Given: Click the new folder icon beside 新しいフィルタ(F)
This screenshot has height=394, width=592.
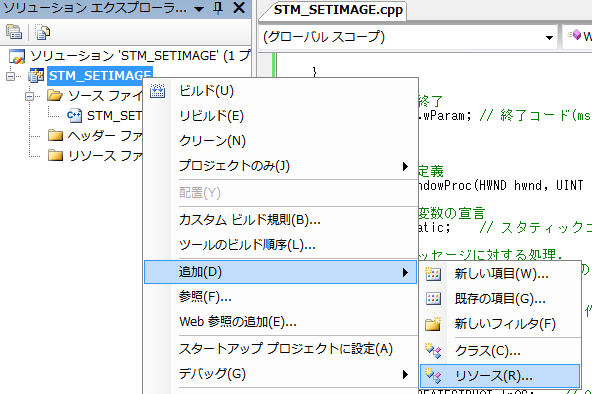Looking at the screenshot, I should tap(433, 324).
